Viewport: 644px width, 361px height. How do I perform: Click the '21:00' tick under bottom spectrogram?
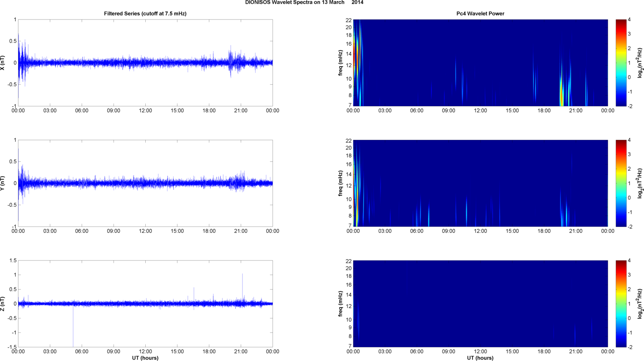point(576,352)
